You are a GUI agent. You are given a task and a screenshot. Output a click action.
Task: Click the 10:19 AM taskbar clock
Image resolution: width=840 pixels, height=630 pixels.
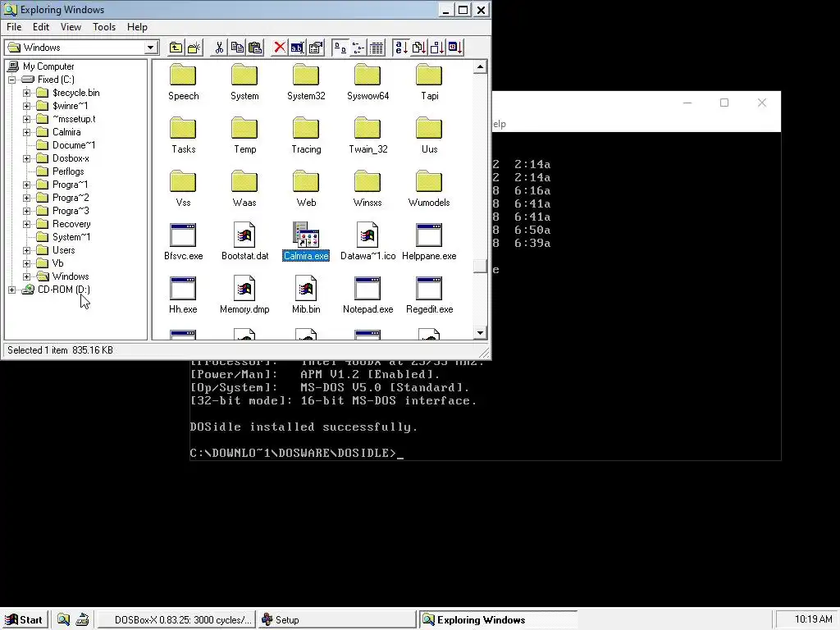pos(813,620)
